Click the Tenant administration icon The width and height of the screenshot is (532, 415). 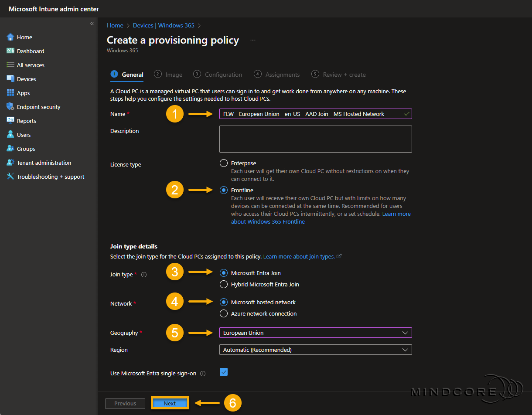[10, 163]
